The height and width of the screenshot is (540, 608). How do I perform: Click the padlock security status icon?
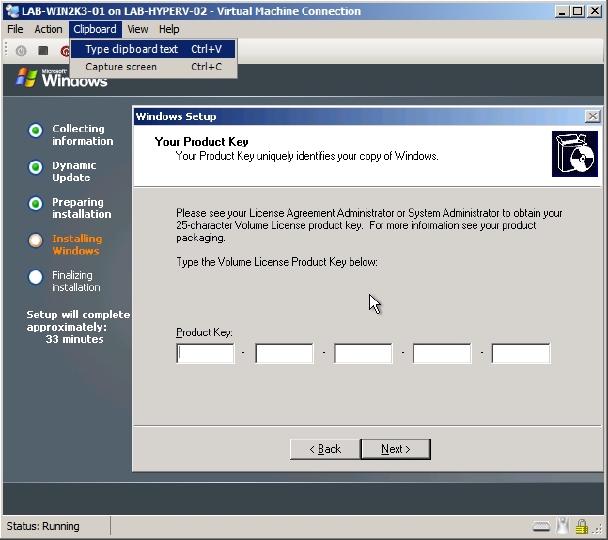point(581,526)
